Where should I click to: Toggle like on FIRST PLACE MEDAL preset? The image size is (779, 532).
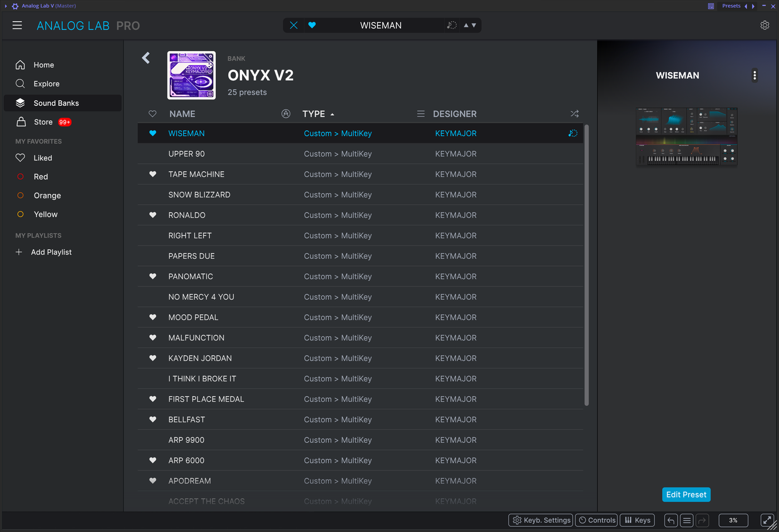152,399
